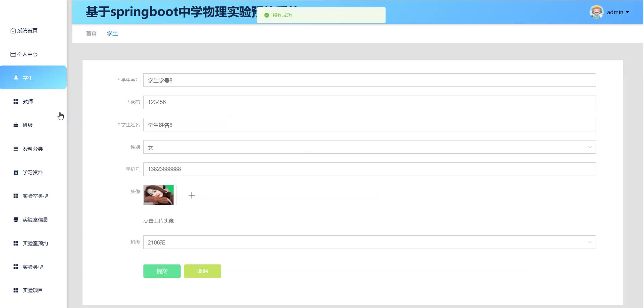
Task: Click the briefcase icon beside 班级
Action: (x=16, y=125)
